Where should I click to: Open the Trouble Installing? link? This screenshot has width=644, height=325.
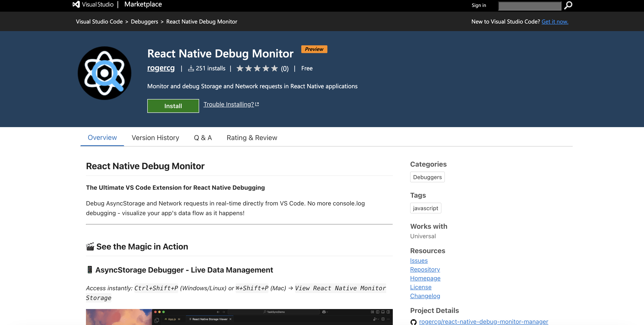click(228, 104)
